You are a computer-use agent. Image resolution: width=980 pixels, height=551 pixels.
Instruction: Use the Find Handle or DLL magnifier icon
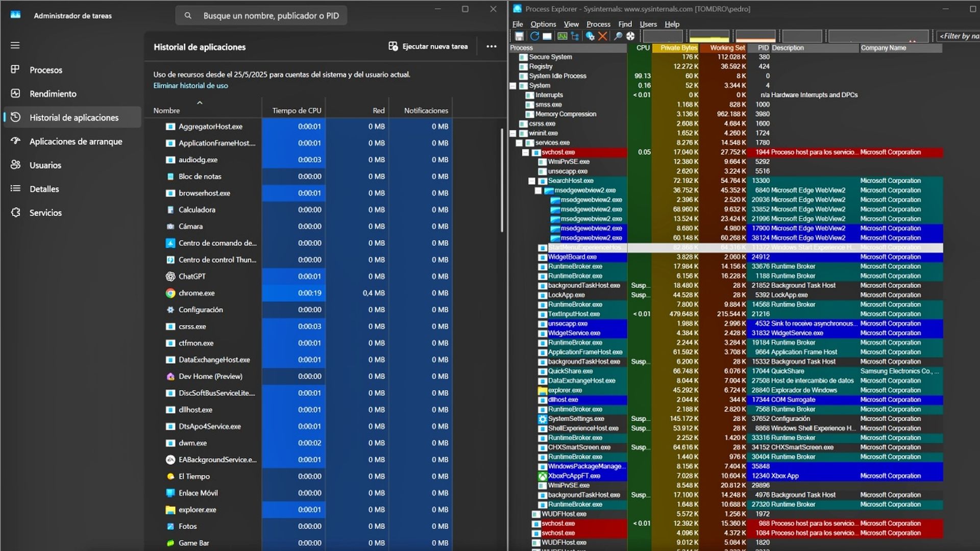pyautogui.click(x=618, y=36)
